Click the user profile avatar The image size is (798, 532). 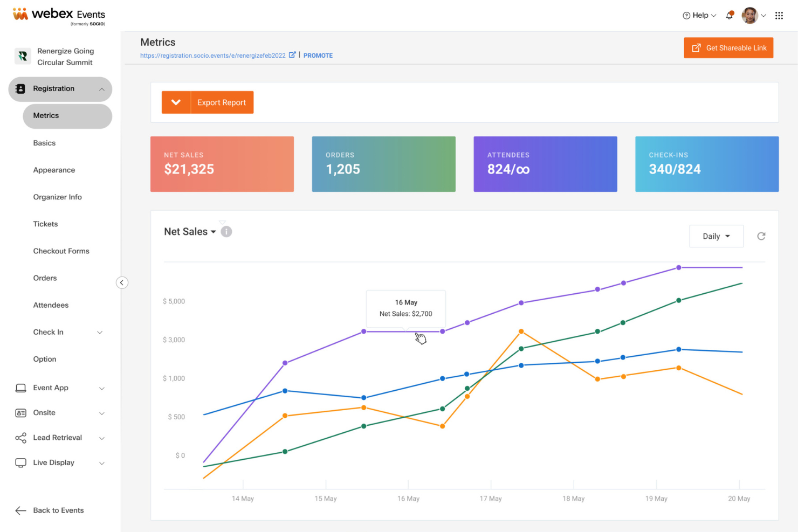click(749, 16)
